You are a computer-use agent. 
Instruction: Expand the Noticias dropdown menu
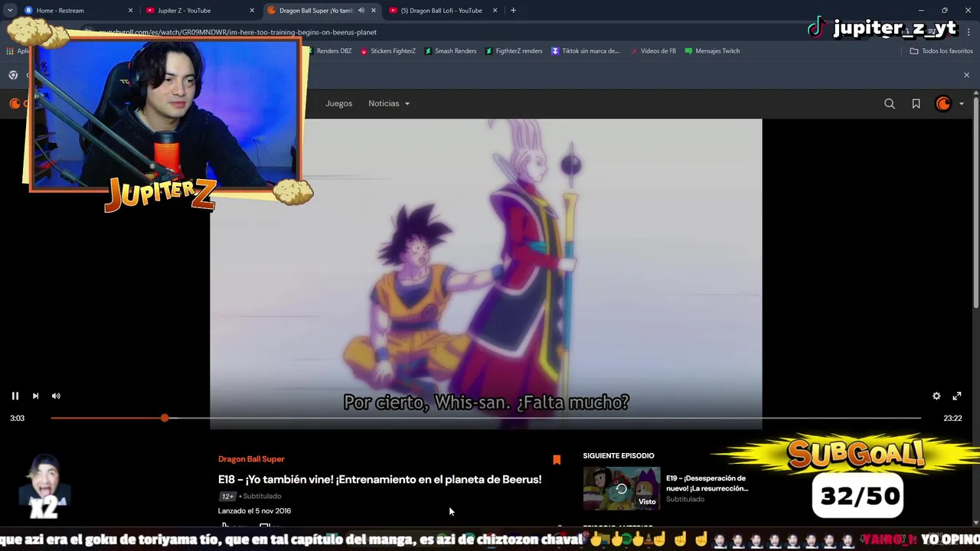coord(389,103)
